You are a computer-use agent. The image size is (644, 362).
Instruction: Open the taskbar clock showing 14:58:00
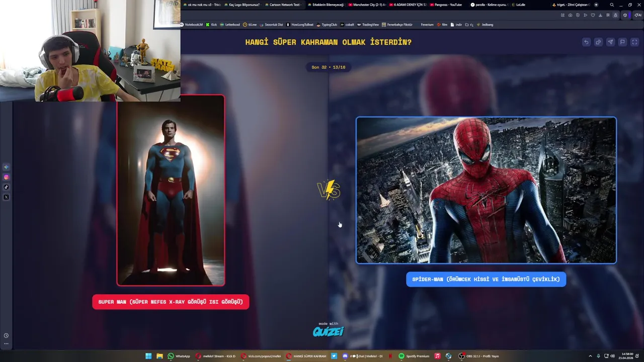click(x=627, y=356)
